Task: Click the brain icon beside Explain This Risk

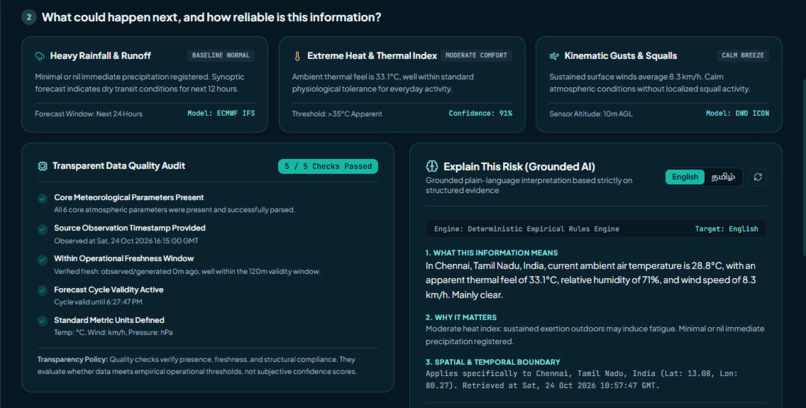Action: pos(432,166)
